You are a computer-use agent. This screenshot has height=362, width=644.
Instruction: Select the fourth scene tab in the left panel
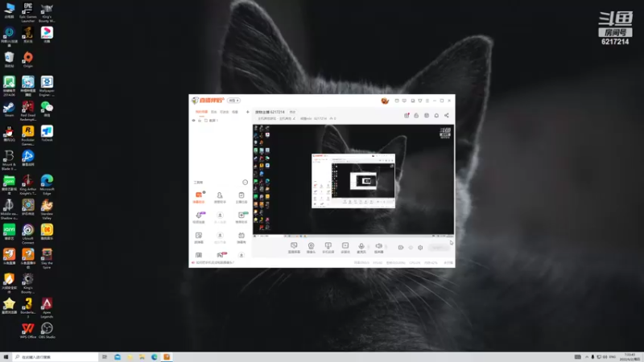tap(235, 112)
